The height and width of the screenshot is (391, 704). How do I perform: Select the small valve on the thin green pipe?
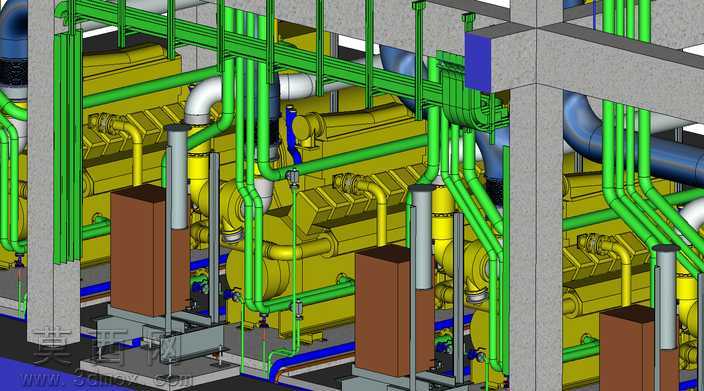click(x=293, y=178)
